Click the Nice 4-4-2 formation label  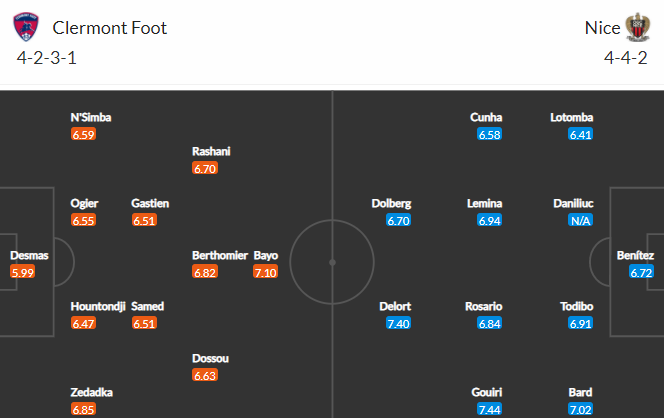pyautogui.click(x=625, y=58)
